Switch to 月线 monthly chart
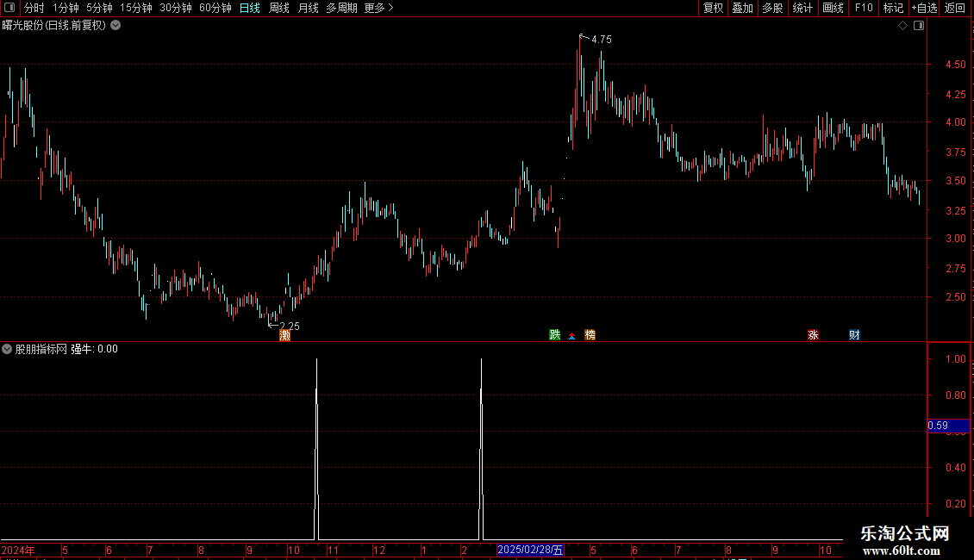Image resolution: width=974 pixels, height=560 pixels. (308, 8)
